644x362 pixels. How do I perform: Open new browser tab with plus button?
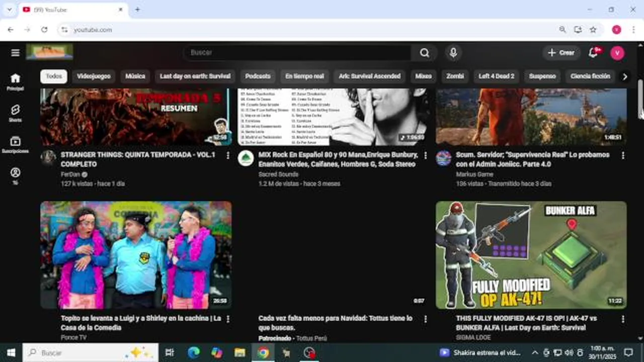[x=137, y=10]
